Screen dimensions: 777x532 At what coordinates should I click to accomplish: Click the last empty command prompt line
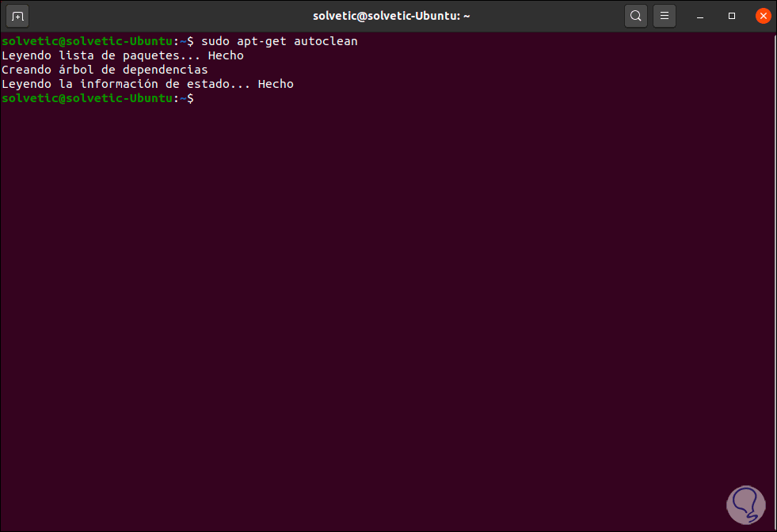97,99
